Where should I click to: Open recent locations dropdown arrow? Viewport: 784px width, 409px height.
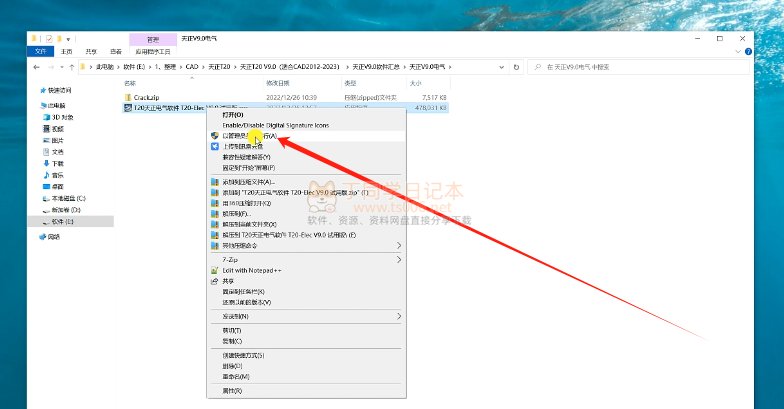point(62,67)
